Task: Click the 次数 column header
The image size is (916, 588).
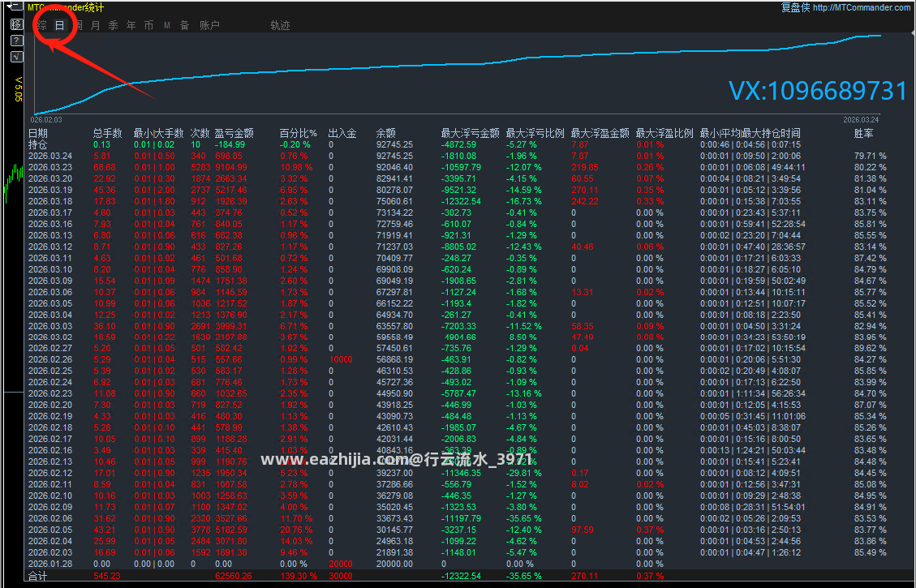Action: pyautogui.click(x=200, y=133)
